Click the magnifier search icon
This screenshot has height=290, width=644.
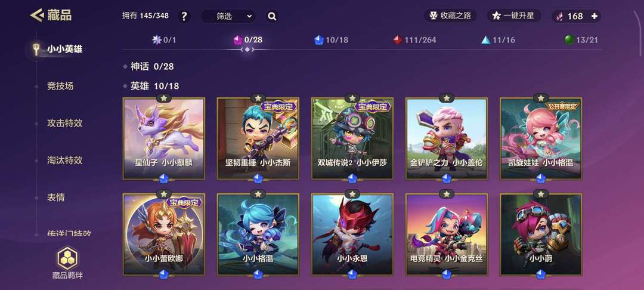(271, 17)
